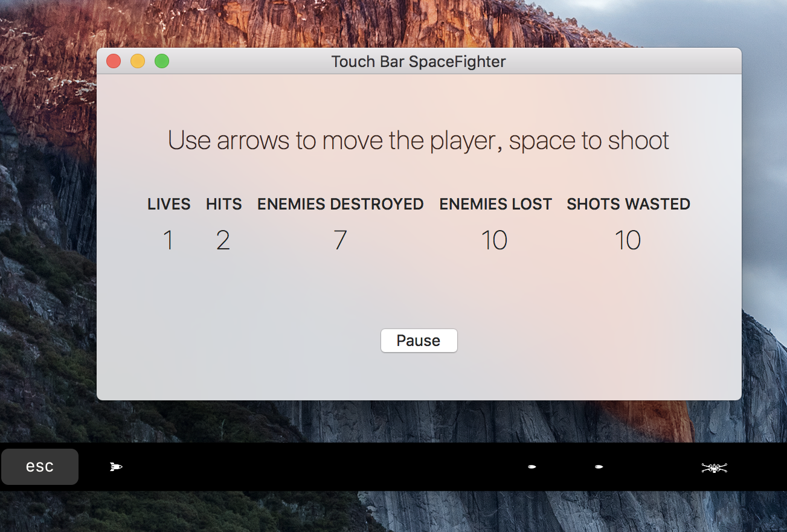Click the ENEMIES DESTROYED heading
This screenshot has height=532, width=787.
point(340,205)
